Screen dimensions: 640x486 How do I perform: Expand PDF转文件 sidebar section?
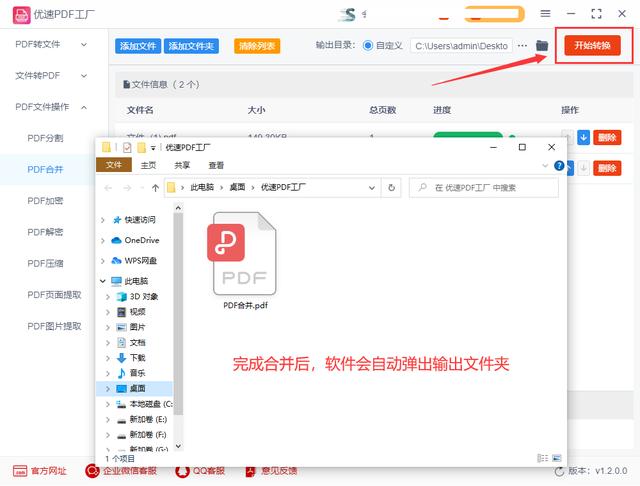click(x=84, y=44)
